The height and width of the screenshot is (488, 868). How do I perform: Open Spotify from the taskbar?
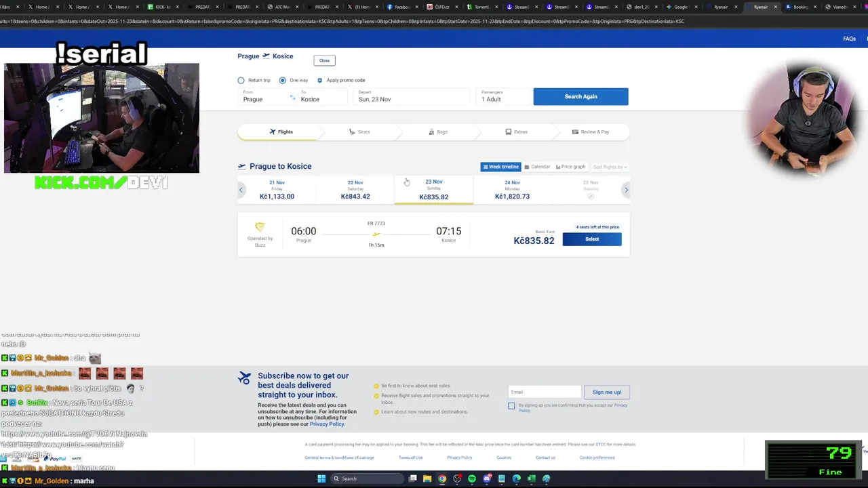tap(472, 479)
